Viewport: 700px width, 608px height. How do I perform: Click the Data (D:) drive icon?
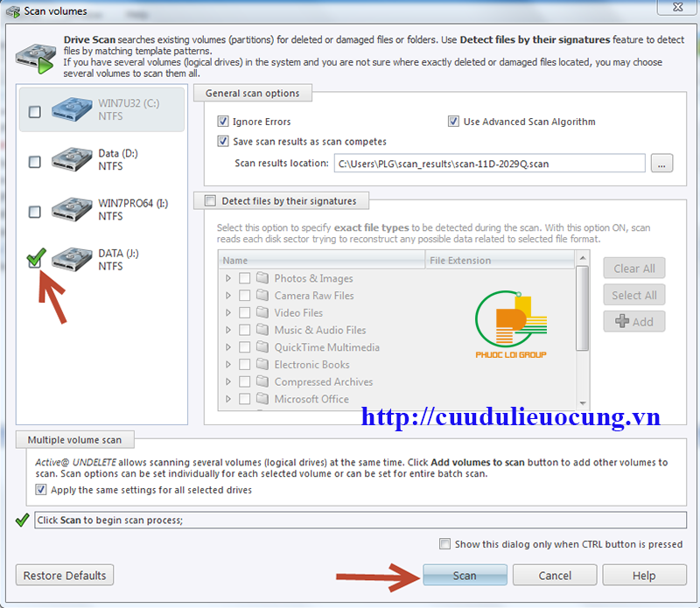[72, 161]
